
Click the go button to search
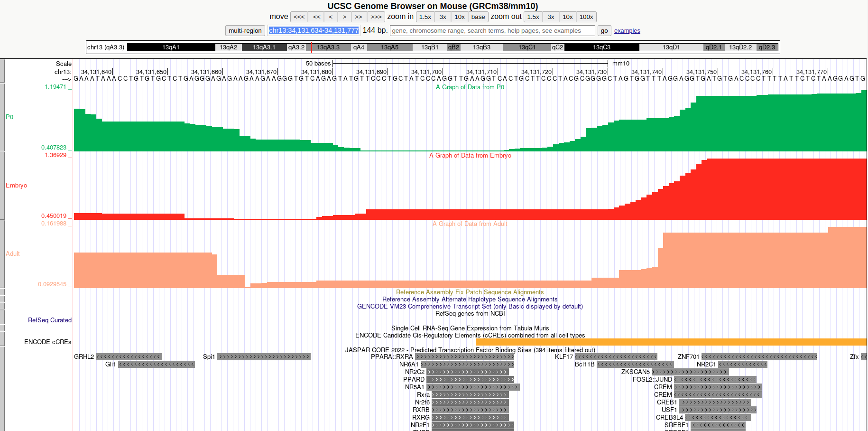tap(604, 30)
